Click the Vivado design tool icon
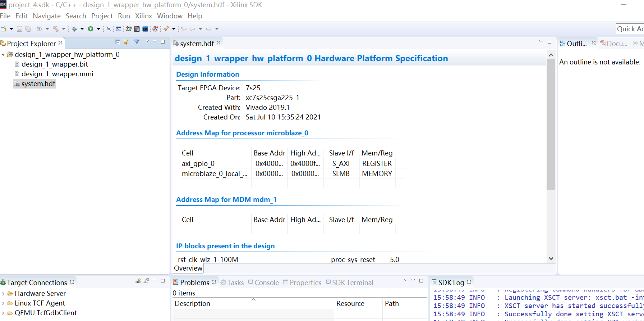Screen dimensions: 644x321 [x=137, y=29]
